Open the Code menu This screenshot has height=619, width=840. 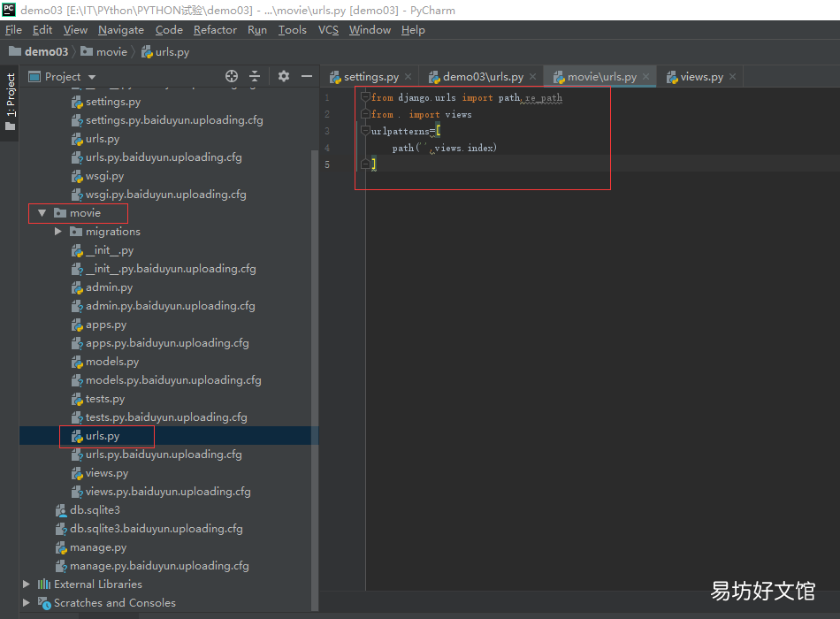click(x=169, y=30)
